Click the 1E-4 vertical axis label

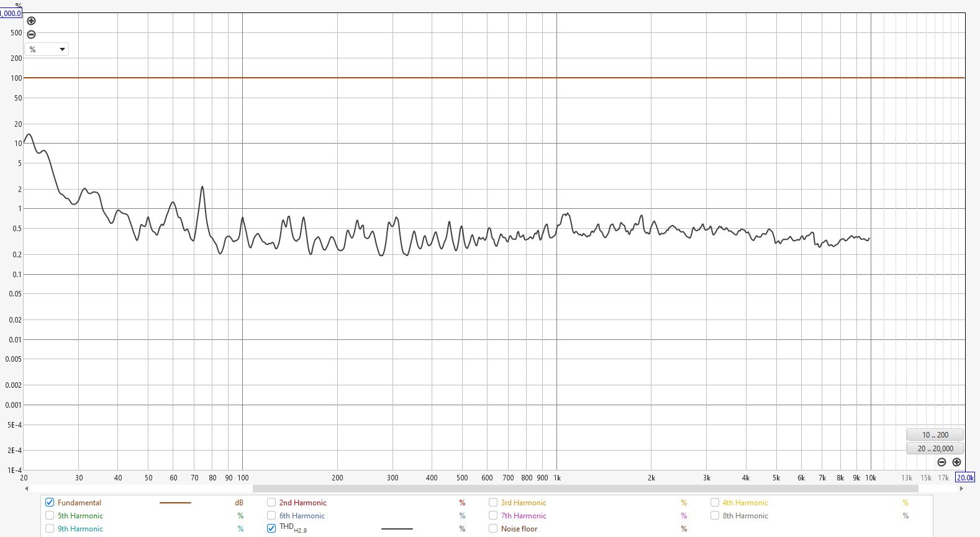click(x=14, y=470)
